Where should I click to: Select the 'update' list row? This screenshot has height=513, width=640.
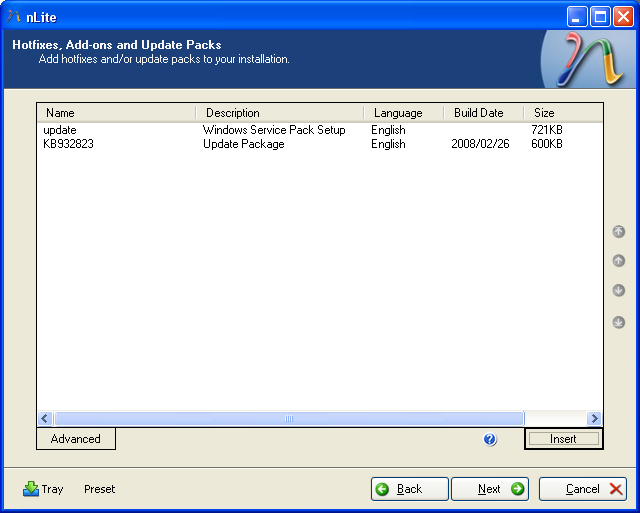point(320,130)
